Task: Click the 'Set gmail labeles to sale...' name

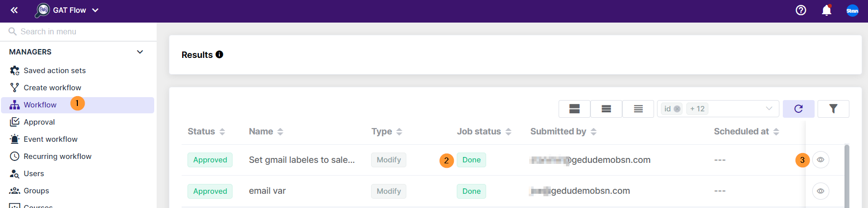Action: [302, 160]
